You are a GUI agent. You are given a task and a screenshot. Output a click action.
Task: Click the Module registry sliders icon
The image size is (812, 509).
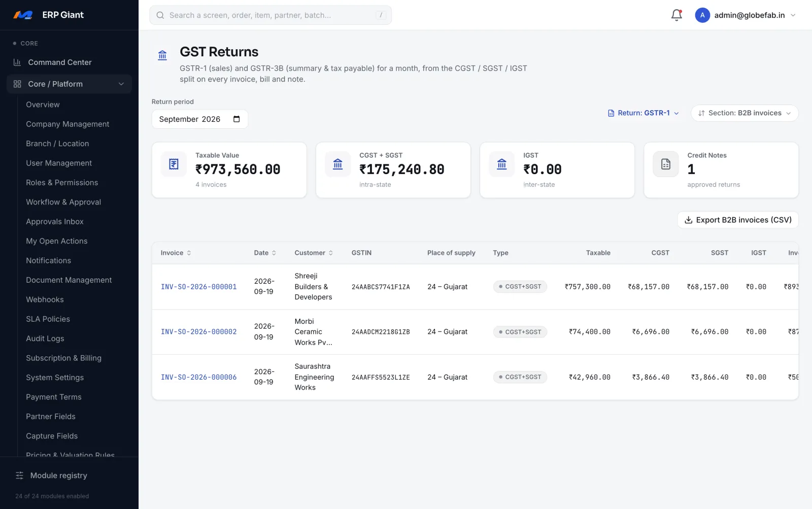click(20, 476)
